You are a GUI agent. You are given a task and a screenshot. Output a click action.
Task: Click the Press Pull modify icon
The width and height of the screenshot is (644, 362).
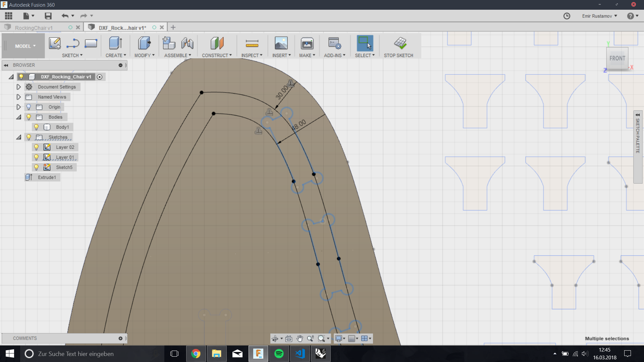pyautogui.click(x=145, y=43)
